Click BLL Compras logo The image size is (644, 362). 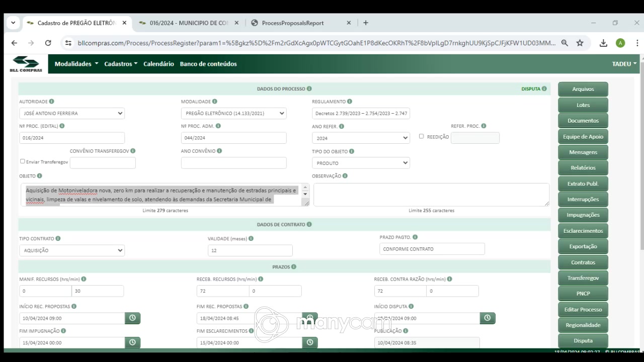pyautogui.click(x=26, y=64)
